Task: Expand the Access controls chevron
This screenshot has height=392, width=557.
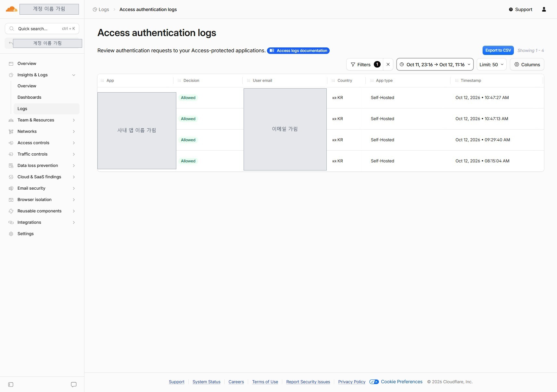Action: [74, 143]
